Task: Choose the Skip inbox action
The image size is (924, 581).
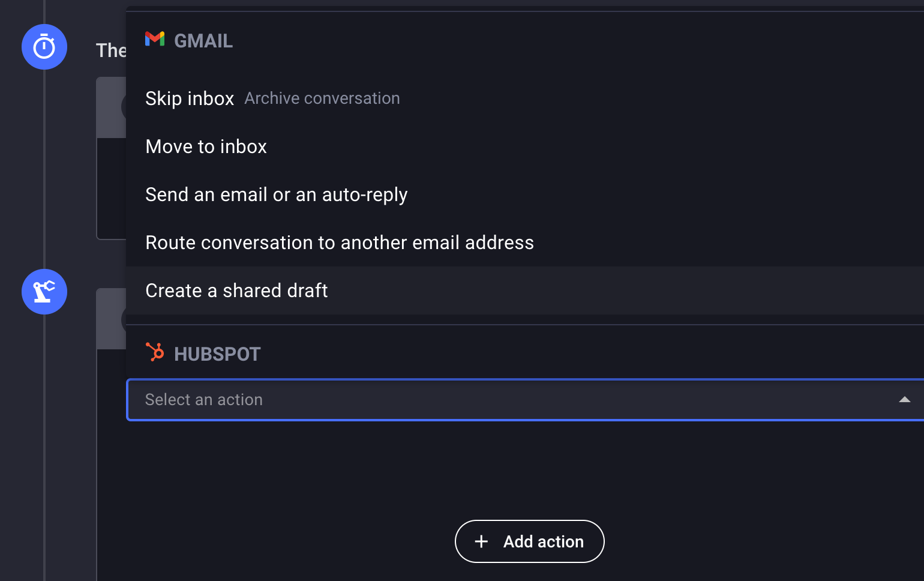Action: click(x=190, y=98)
